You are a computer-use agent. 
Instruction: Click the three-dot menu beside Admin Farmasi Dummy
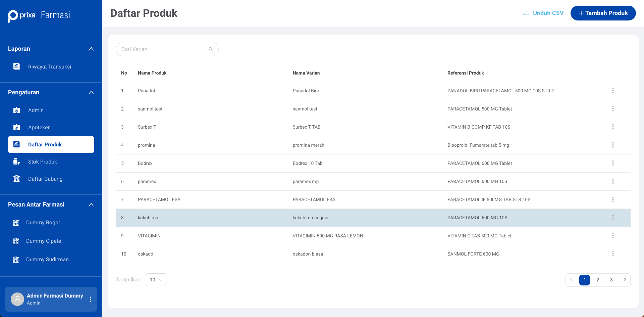tap(90, 299)
